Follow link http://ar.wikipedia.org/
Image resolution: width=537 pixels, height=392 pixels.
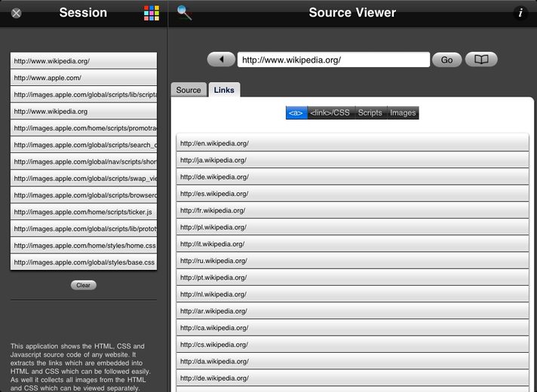pyautogui.click(x=353, y=311)
